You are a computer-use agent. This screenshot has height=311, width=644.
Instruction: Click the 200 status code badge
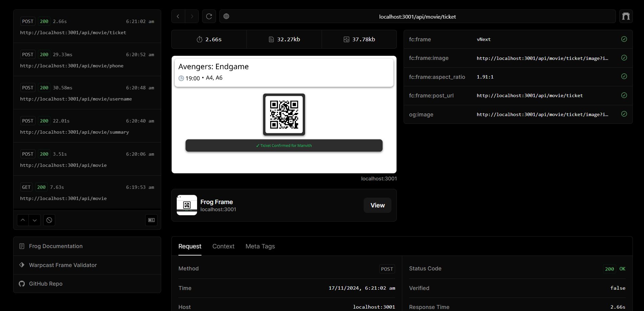coord(609,269)
